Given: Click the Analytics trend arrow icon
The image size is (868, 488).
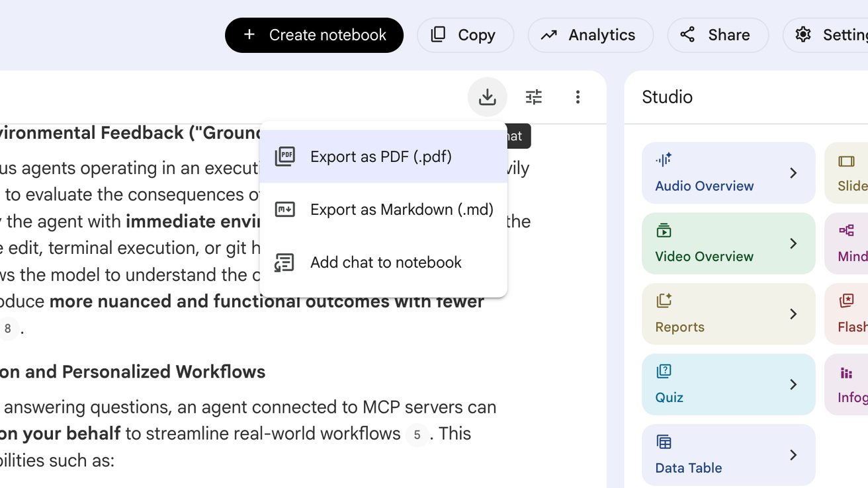Looking at the screenshot, I should click(549, 35).
